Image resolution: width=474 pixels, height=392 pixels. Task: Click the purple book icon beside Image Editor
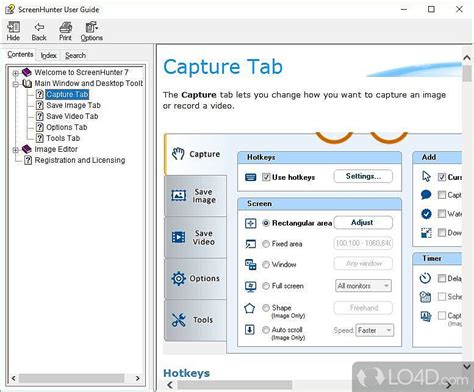pyautogui.click(x=26, y=149)
